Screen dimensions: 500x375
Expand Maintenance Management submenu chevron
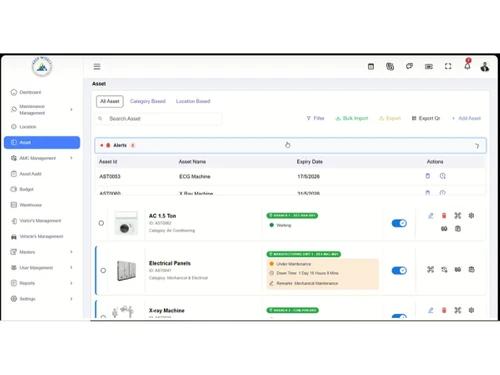point(71,109)
